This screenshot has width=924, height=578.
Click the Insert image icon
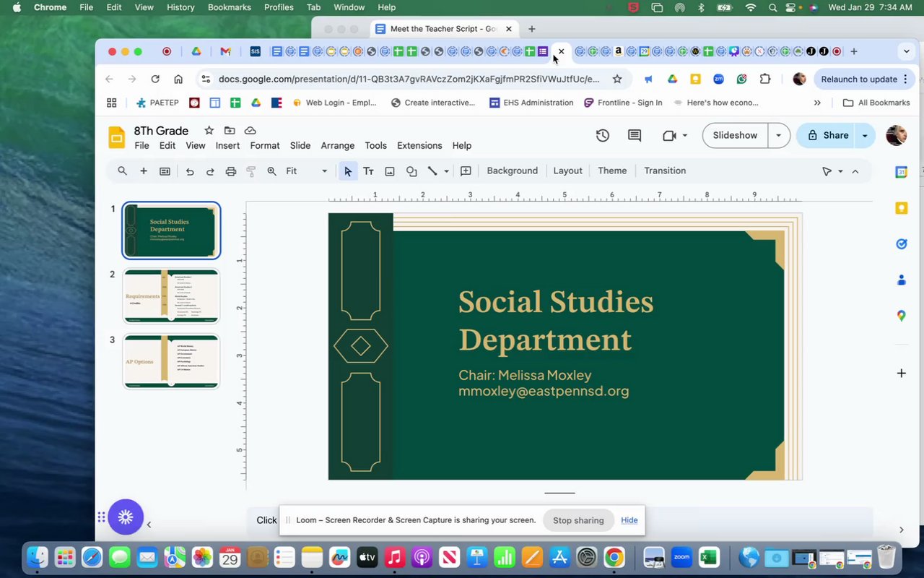(x=390, y=171)
